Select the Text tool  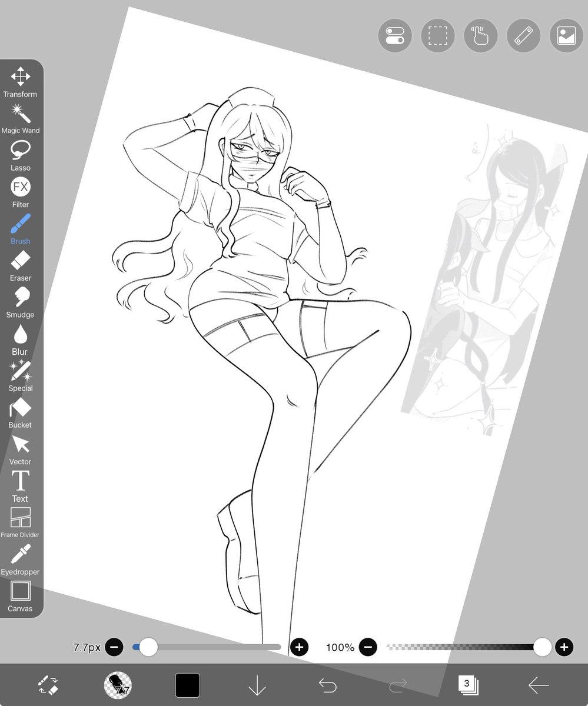point(21,487)
